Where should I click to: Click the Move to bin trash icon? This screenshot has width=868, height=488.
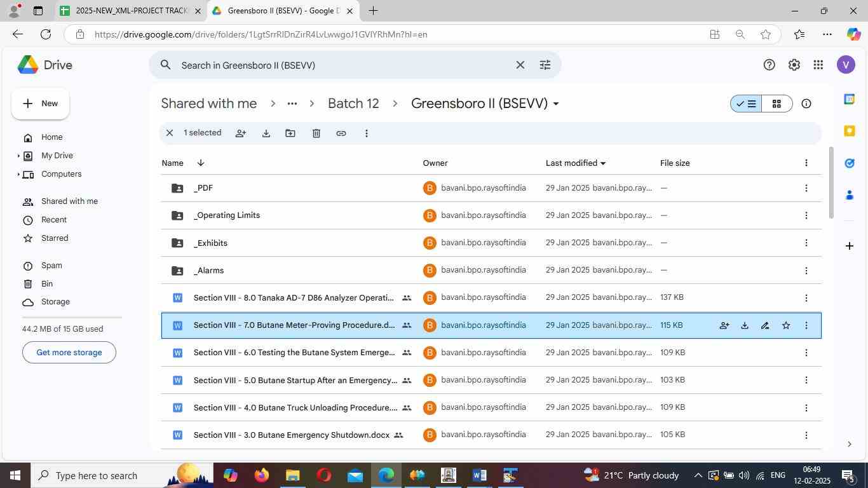[316, 133]
